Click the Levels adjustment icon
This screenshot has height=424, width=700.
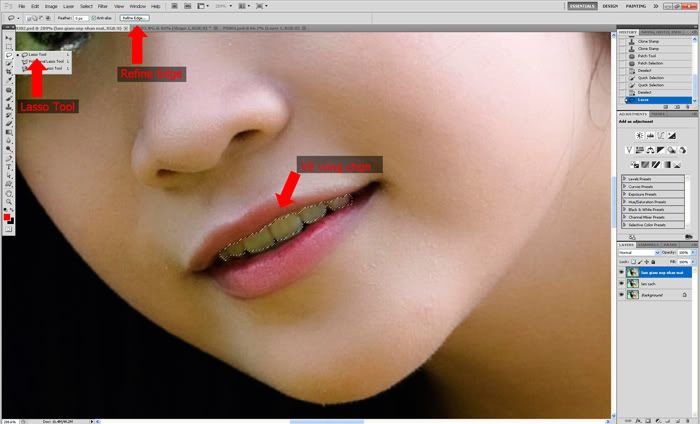click(x=641, y=134)
